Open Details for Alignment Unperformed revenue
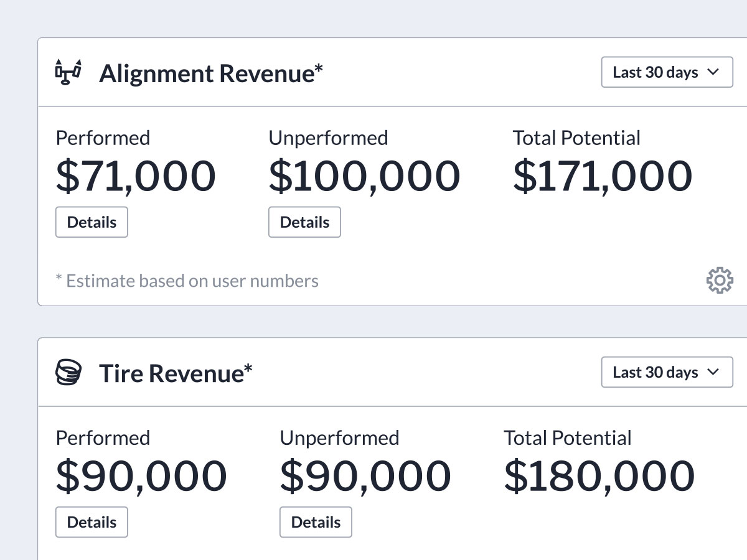This screenshot has width=747, height=560. (x=304, y=222)
